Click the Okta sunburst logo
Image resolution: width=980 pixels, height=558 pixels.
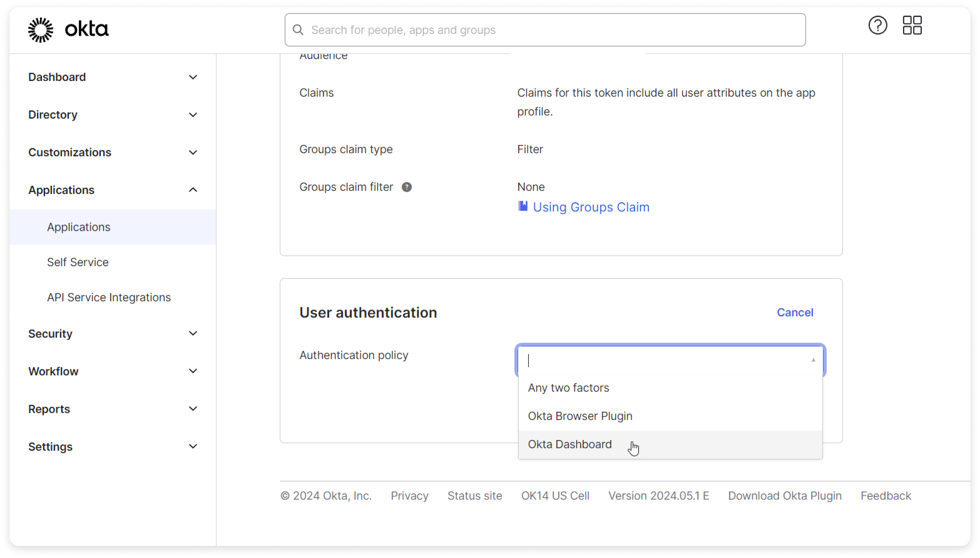click(x=41, y=29)
